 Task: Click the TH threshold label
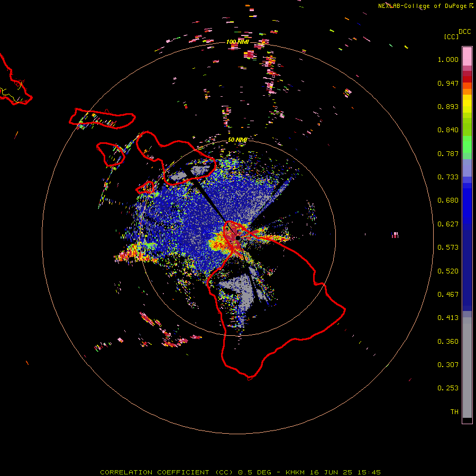point(454,412)
